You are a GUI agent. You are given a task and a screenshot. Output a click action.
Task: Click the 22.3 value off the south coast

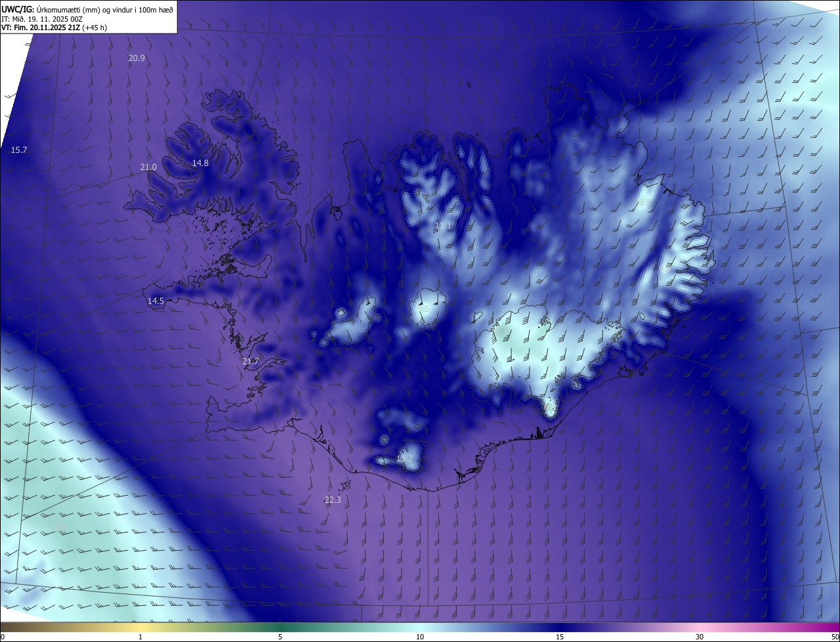pos(333,500)
